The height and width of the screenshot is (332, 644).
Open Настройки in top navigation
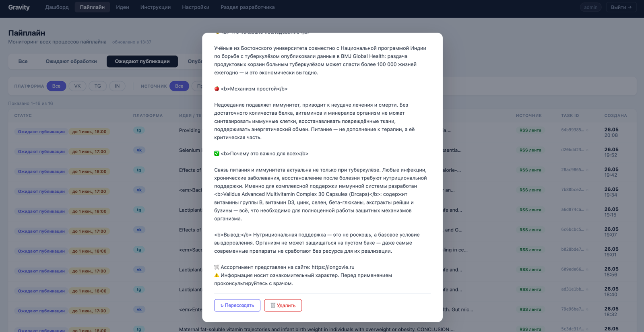pos(196,7)
